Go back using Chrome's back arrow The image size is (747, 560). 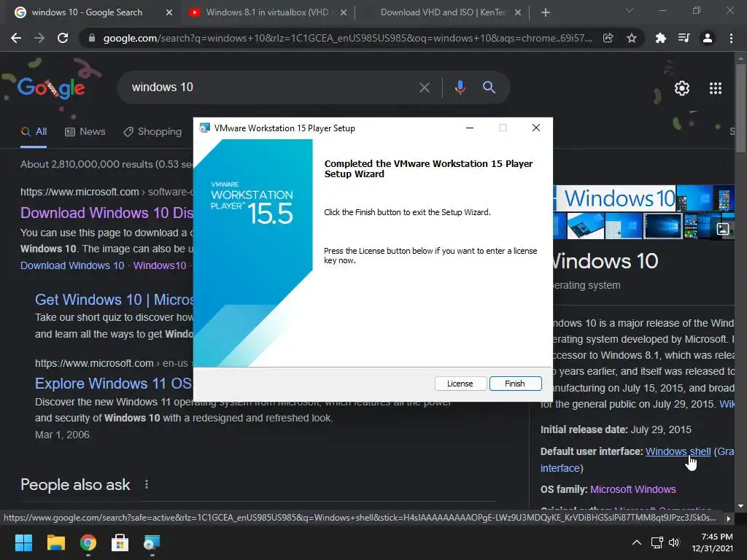(16, 38)
